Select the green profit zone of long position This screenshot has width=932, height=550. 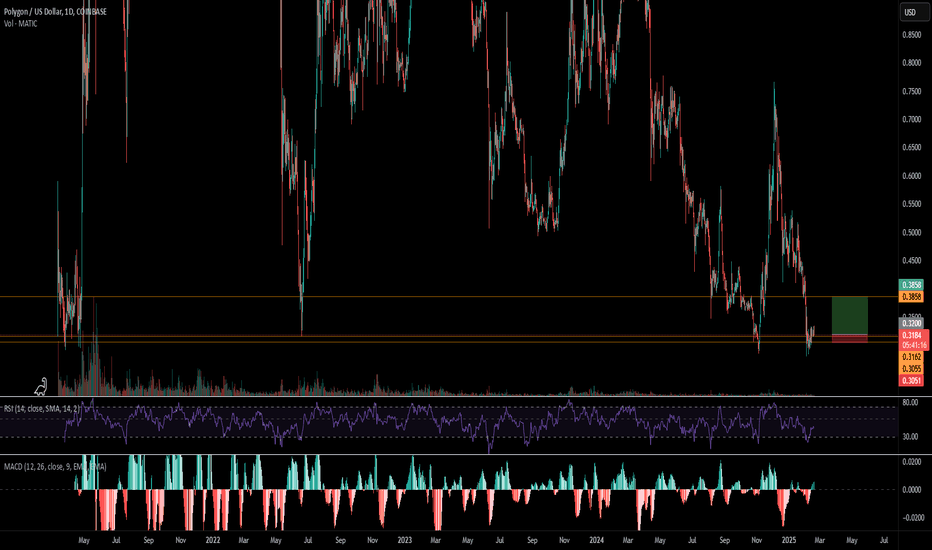(849, 315)
